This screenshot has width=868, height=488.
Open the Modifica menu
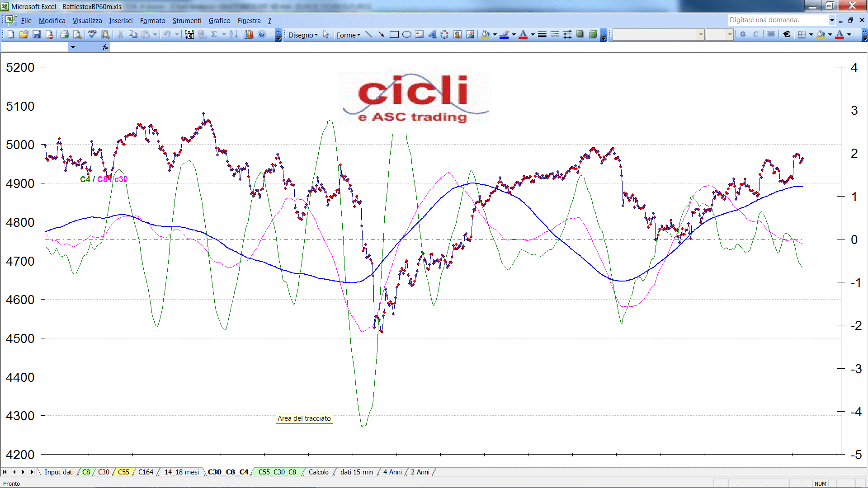52,21
